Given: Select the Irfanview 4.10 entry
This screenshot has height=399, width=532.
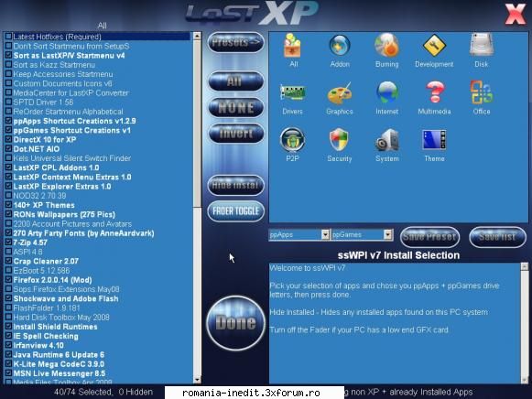Looking at the screenshot, I should tap(38, 345).
